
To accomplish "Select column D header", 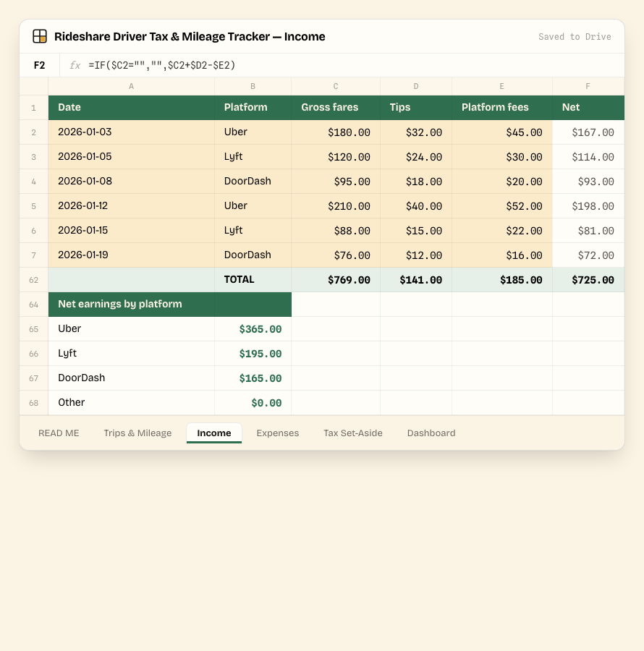I will [x=416, y=86].
